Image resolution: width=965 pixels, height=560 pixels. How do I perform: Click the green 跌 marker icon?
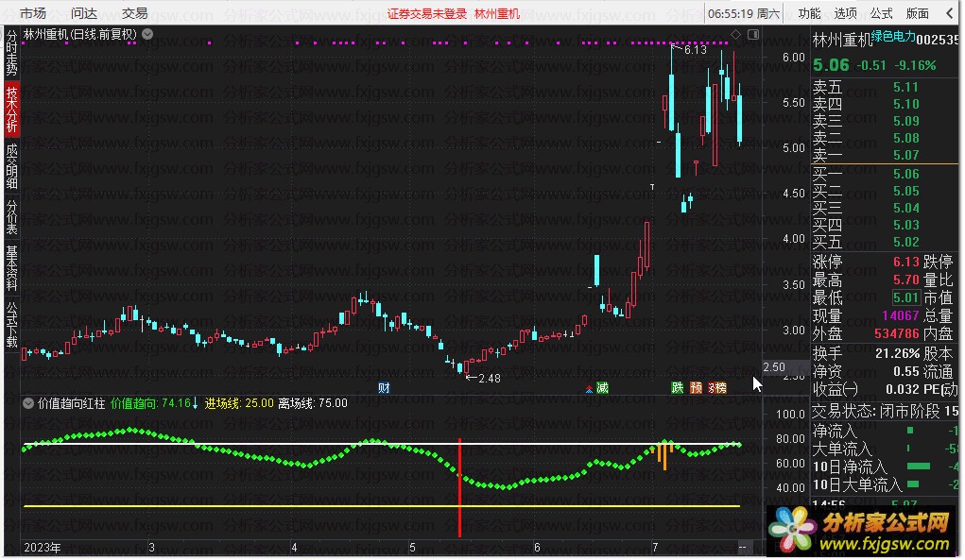(x=677, y=387)
